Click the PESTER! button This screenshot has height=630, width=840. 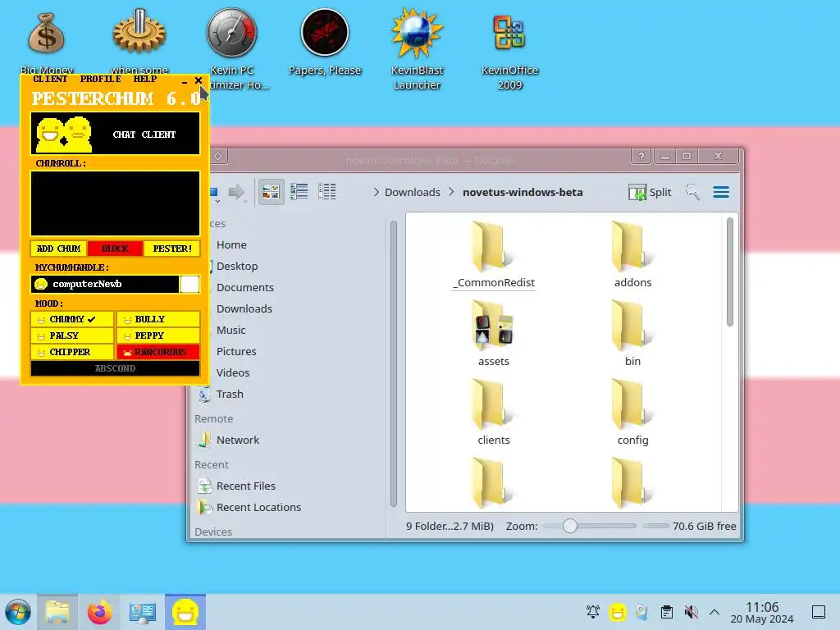coord(172,249)
